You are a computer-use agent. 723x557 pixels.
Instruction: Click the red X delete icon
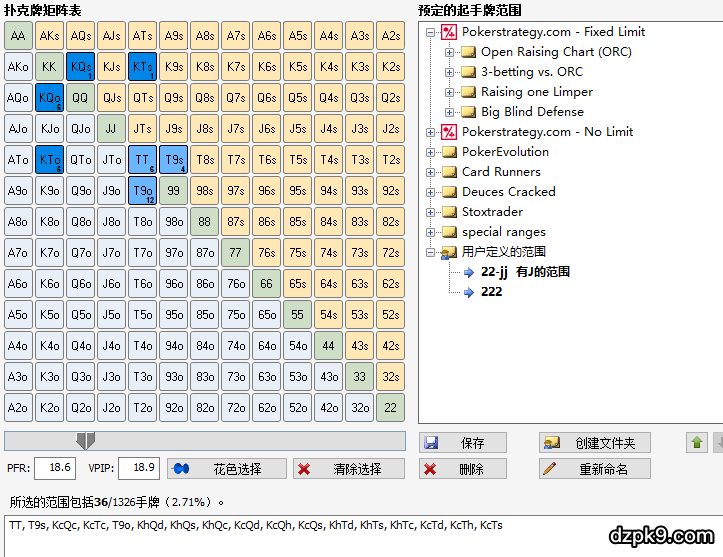[x=430, y=469]
